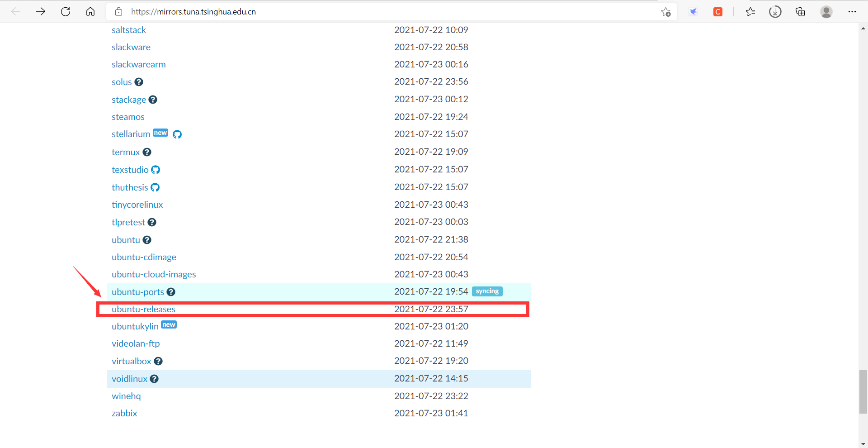This screenshot has width=868, height=448.
Task: Open the solus mirror link
Action: coord(122,82)
